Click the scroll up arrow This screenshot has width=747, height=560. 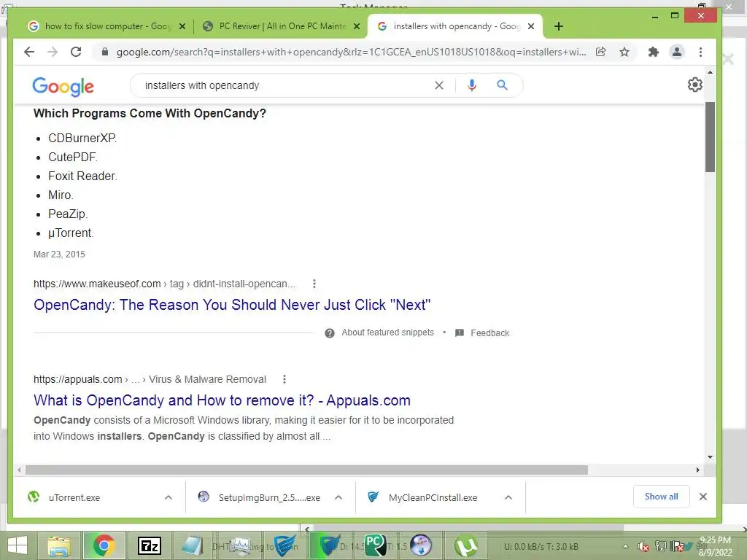[x=710, y=72]
